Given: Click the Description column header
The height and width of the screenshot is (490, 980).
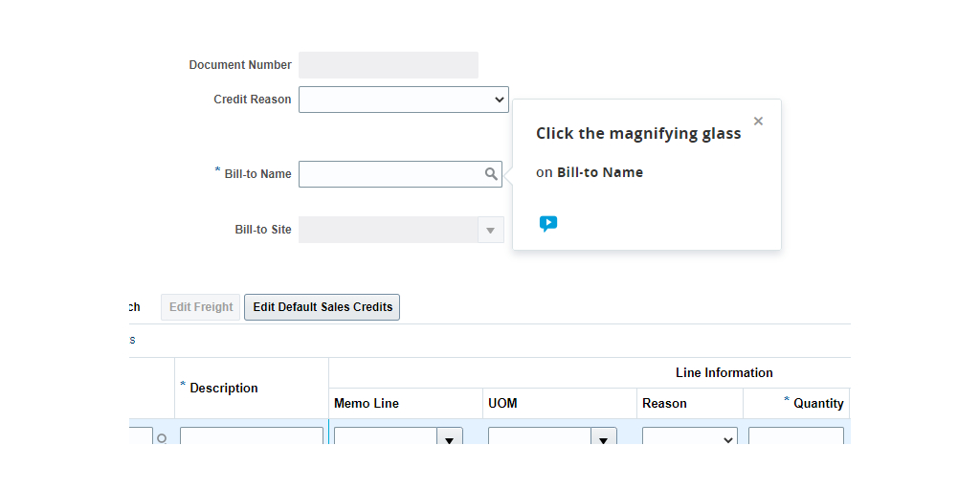Looking at the screenshot, I should click(x=224, y=388).
